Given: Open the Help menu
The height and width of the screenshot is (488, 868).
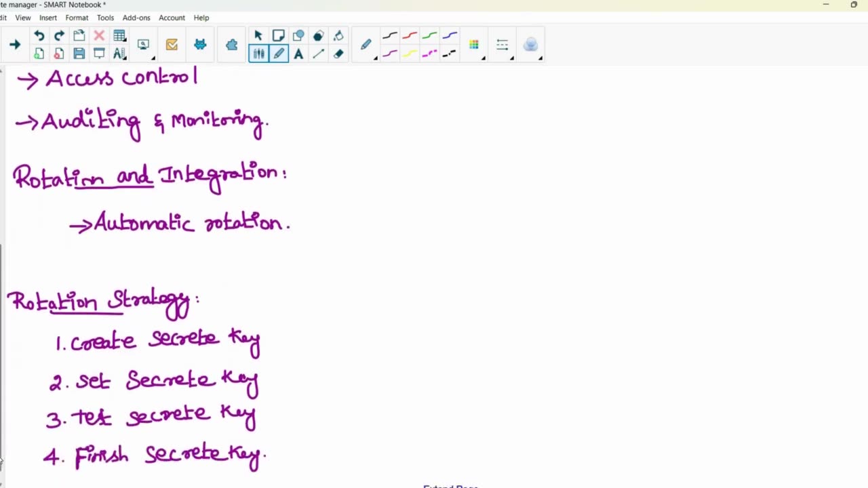Looking at the screenshot, I should point(201,18).
